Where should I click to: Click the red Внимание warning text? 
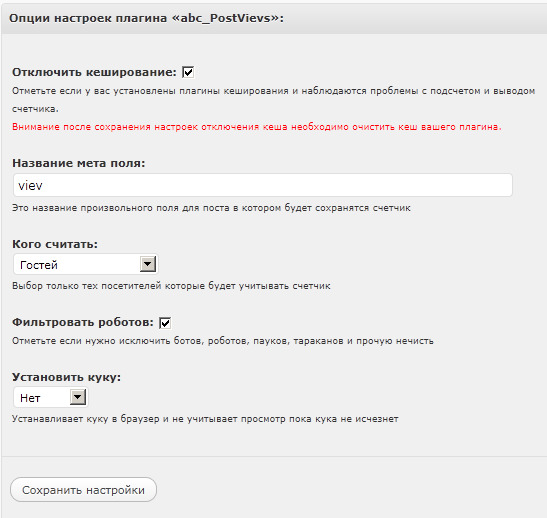(257, 127)
